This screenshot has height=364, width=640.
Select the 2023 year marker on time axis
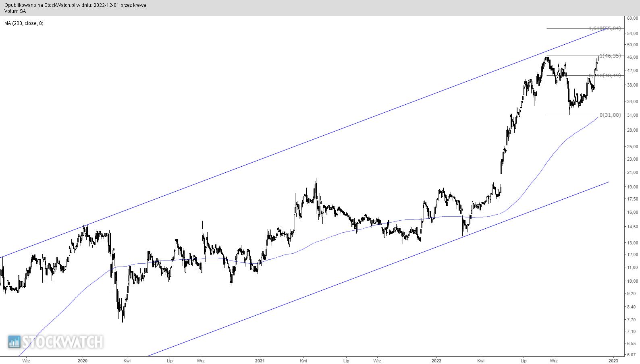coord(613,361)
